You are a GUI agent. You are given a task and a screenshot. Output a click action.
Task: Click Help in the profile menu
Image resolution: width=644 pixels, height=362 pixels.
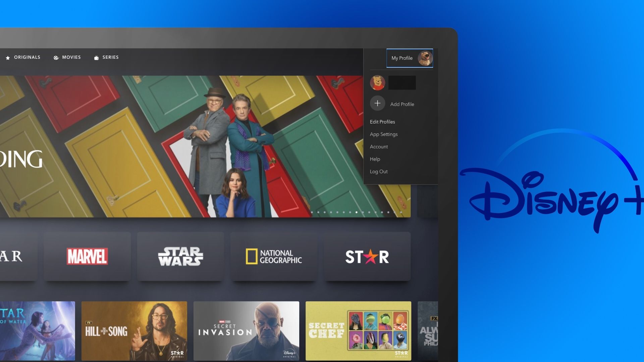tap(375, 159)
